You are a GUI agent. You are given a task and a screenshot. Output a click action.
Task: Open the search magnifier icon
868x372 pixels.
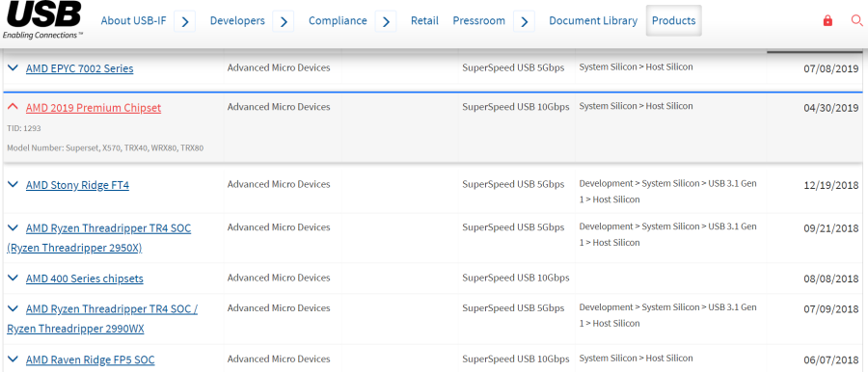pos(856,21)
